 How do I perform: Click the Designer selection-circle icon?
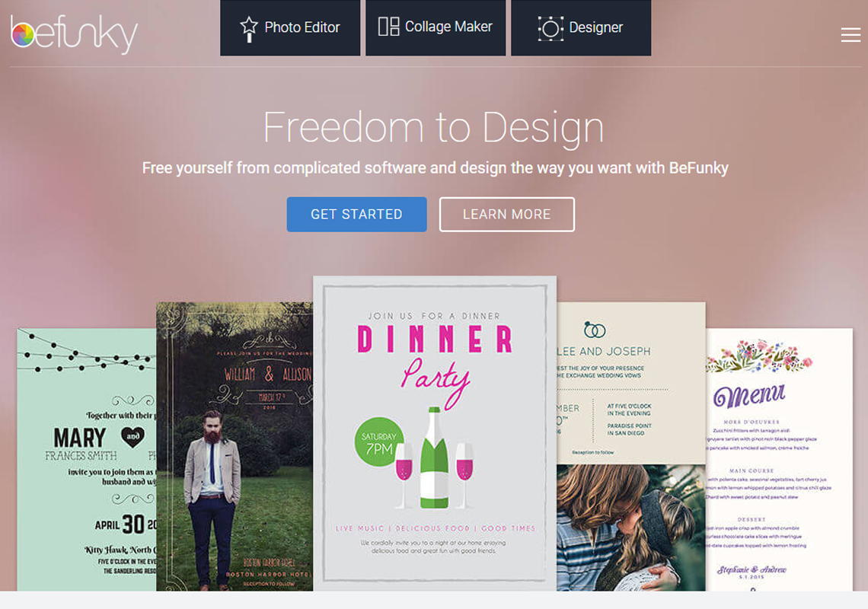click(550, 29)
